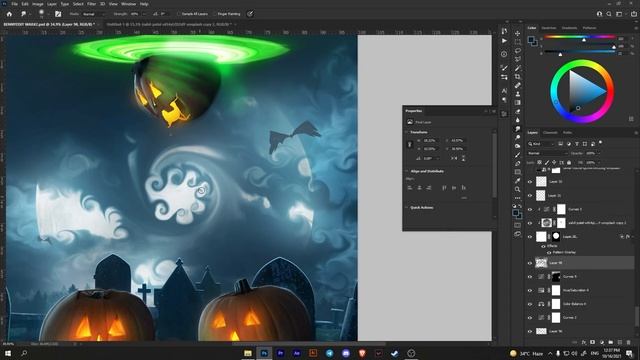Select the Zoom magnifier tool
This screenshot has width=640, height=360.
pyautogui.click(x=518, y=189)
